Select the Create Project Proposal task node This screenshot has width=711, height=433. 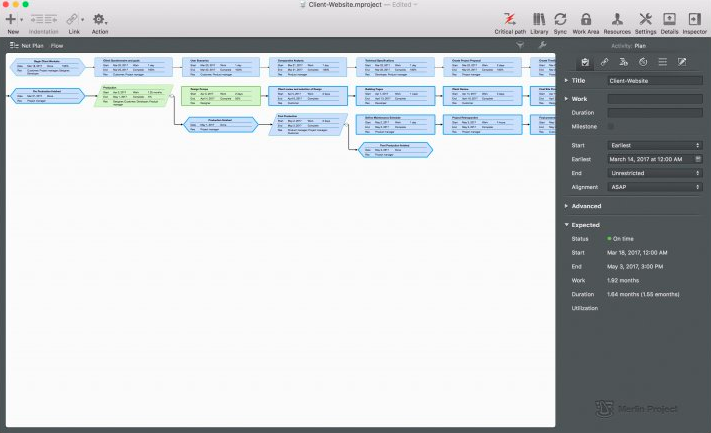(482, 67)
